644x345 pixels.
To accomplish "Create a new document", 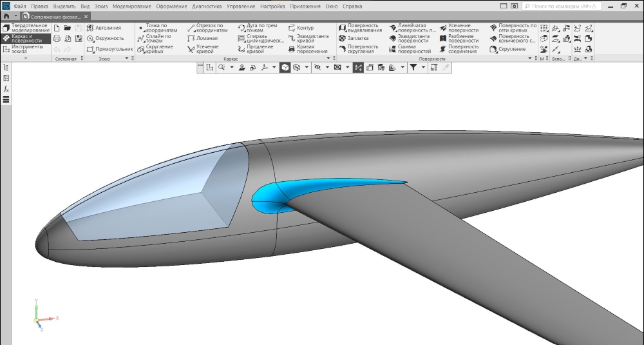I will 57,28.
